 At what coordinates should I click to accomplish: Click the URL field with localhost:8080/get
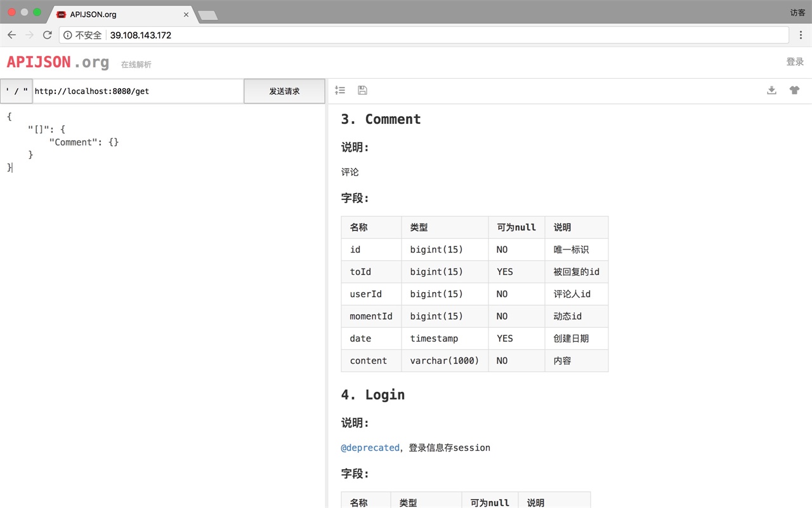point(138,91)
